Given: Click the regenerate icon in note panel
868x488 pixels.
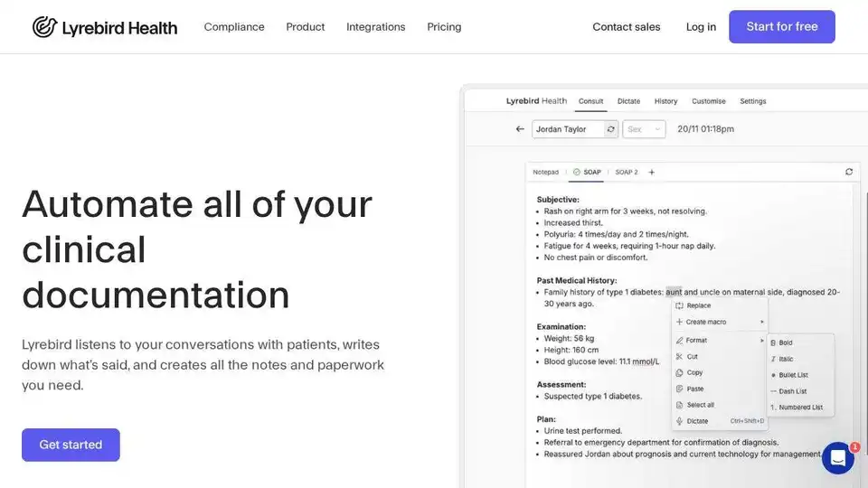Looking at the screenshot, I should click(x=849, y=172).
